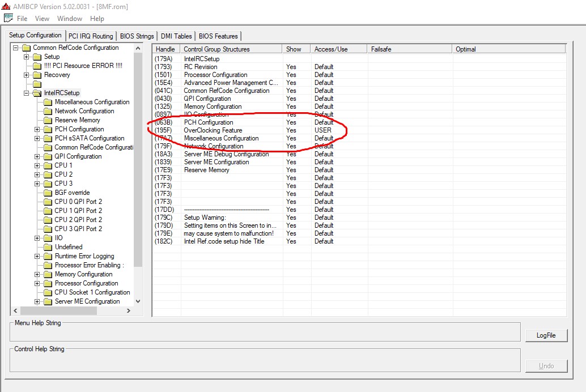586x392 pixels.
Task: Expand the CPU 1 tree node
Action: point(37,165)
